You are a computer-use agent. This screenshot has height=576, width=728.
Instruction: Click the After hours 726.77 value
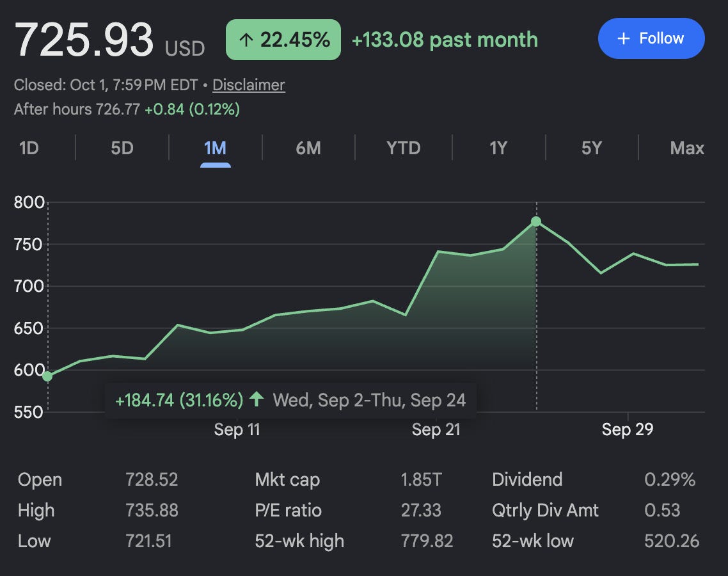tap(118, 109)
